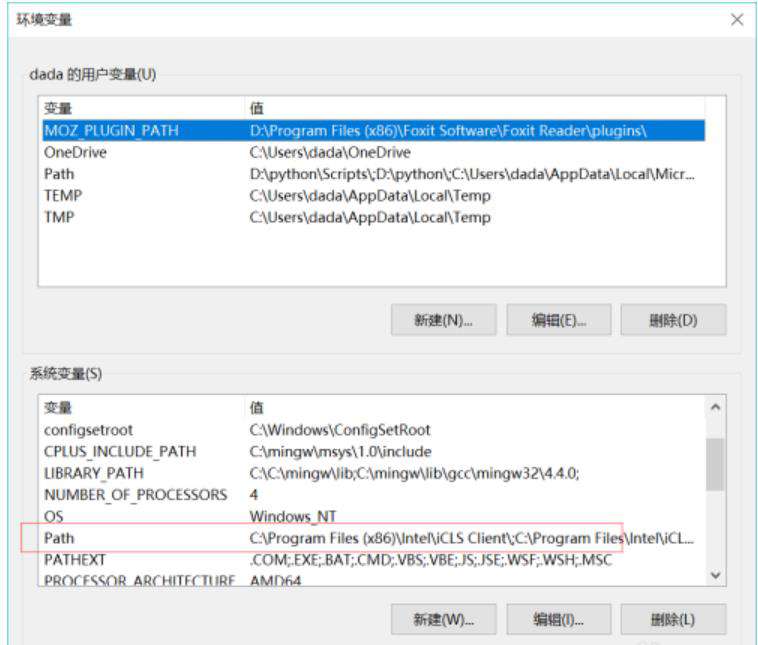Click the system variables scrollbar thumb
This screenshot has height=645, width=758.
coord(715,465)
